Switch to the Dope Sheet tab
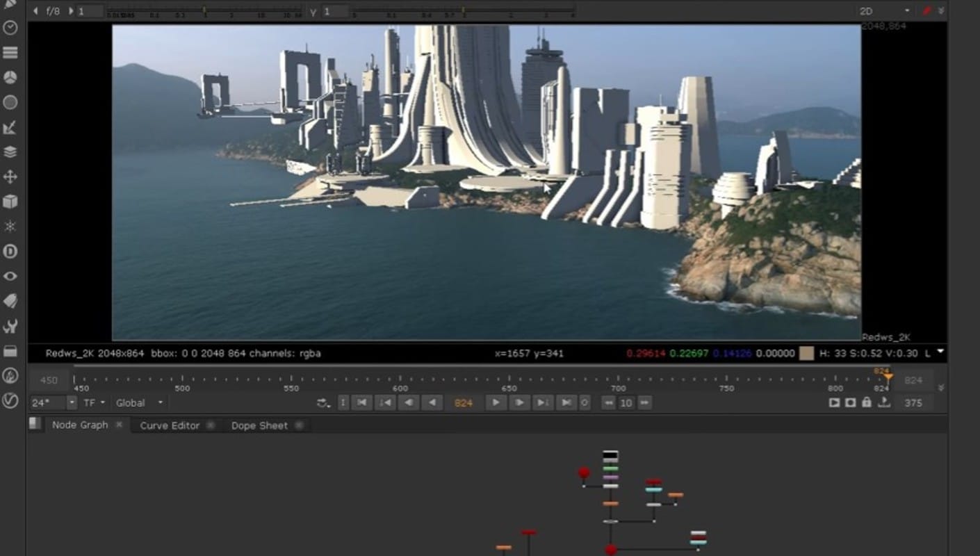 click(x=259, y=425)
